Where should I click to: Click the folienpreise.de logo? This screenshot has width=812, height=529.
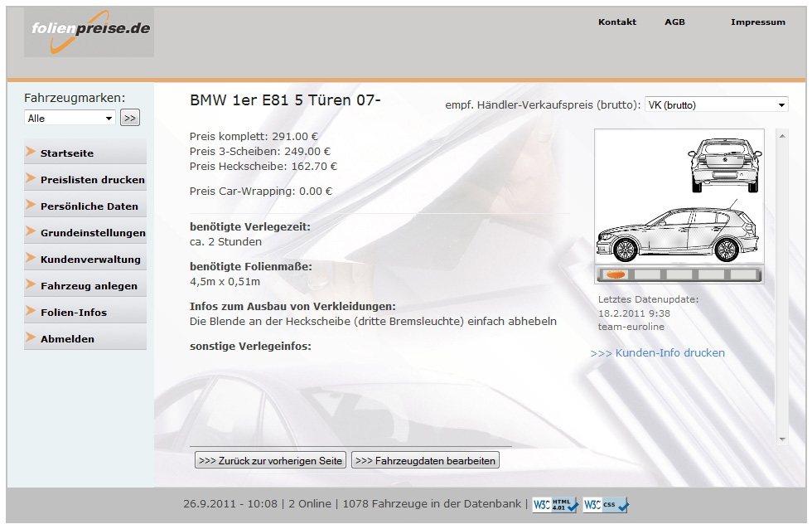(89, 32)
